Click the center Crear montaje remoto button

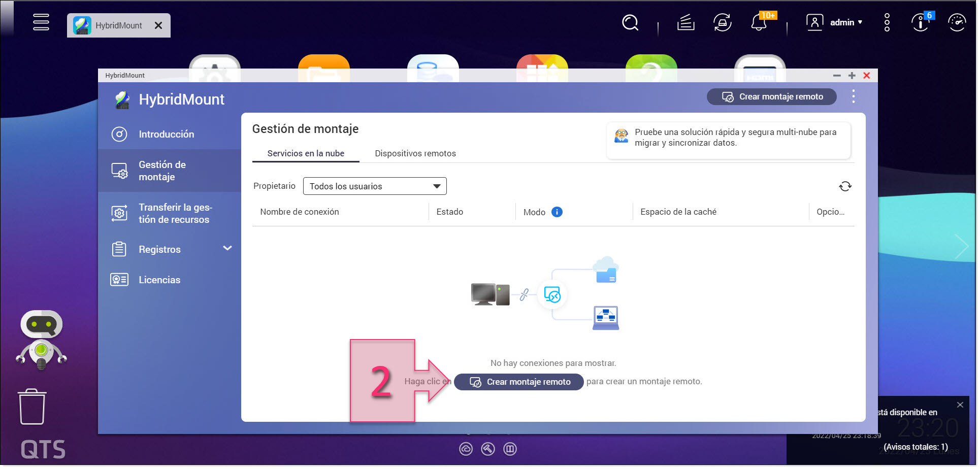click(x=520, y=383)
